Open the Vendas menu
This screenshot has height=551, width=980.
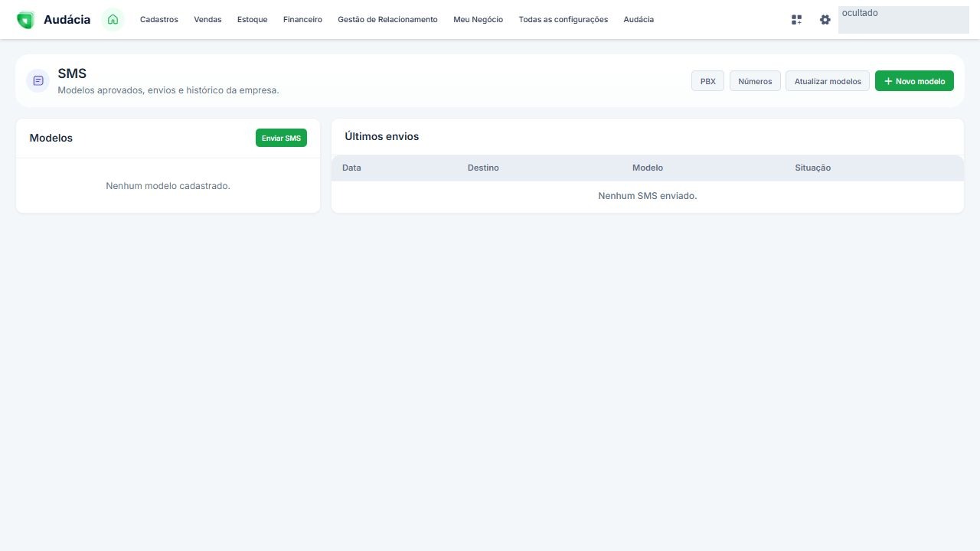[x=207, y=20]
